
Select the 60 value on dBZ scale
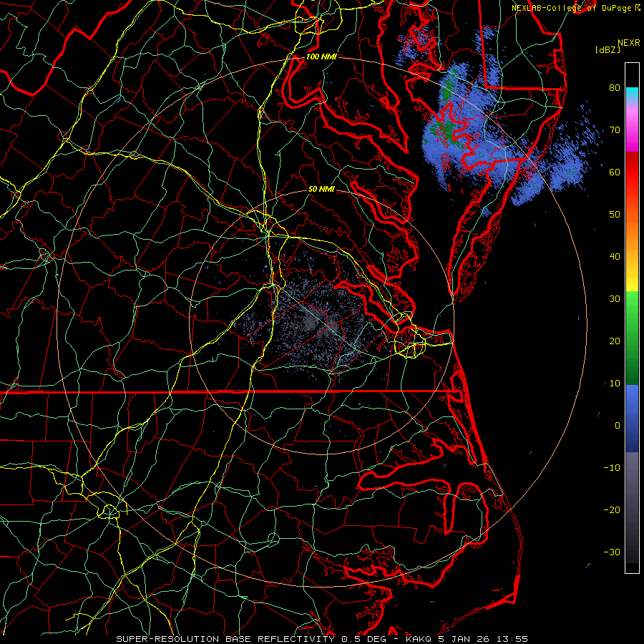click(x=615, y=172)
